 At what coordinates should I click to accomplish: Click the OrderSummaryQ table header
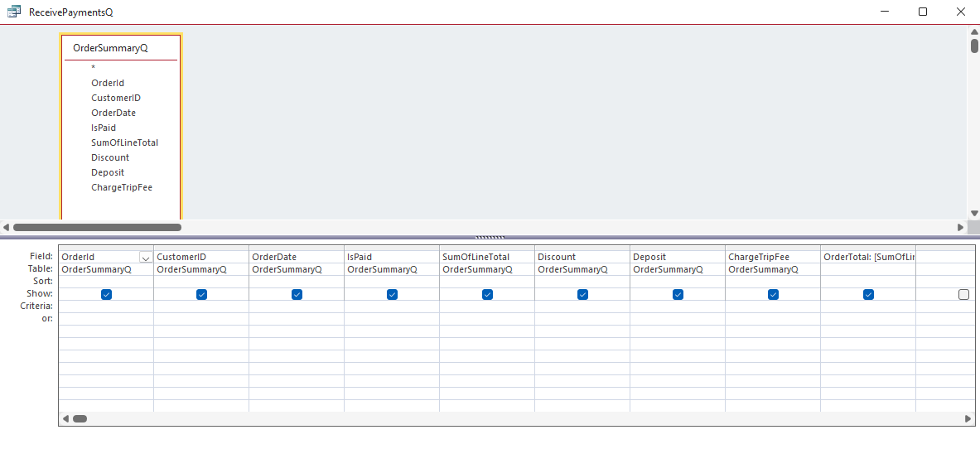[x=110, y=48]
